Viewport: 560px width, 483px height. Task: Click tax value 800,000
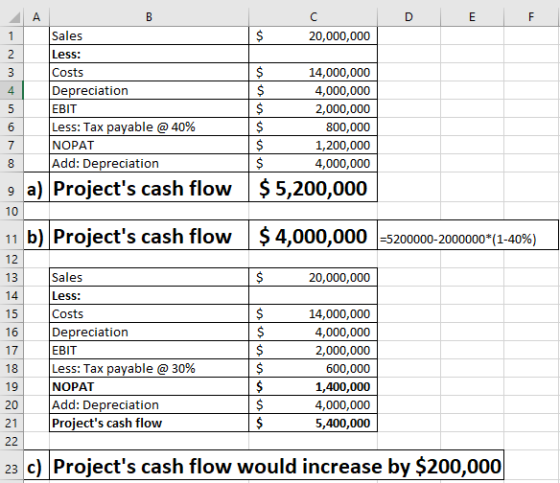313,127
